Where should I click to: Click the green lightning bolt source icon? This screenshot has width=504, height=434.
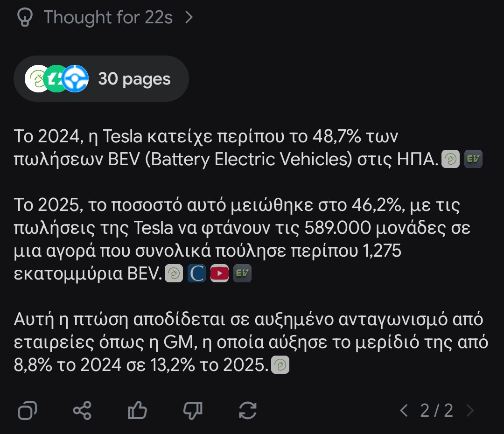pyautogui.click(x=56, y=79)
